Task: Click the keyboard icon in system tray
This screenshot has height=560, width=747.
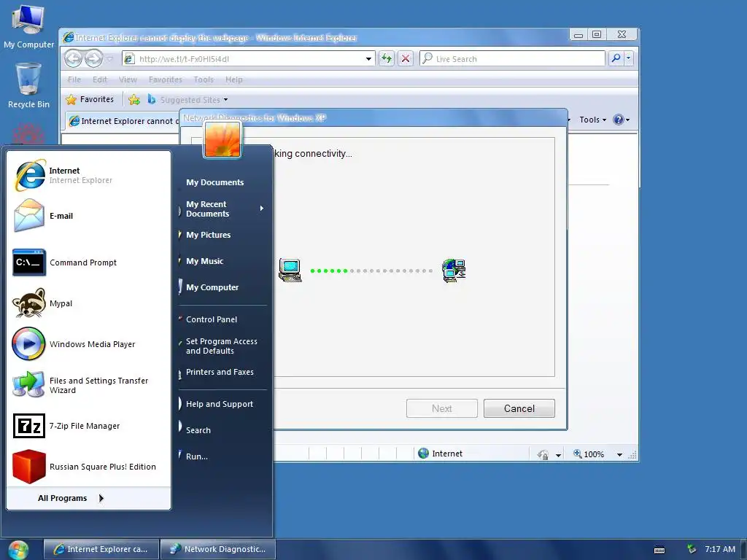Action: 659,550
